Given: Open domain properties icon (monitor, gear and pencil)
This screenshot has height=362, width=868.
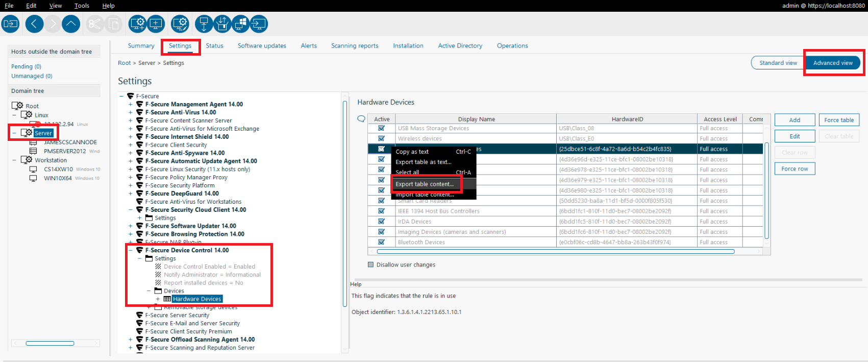Looking at the screenshot, I should pyautogui.click(x=180, y=24).
